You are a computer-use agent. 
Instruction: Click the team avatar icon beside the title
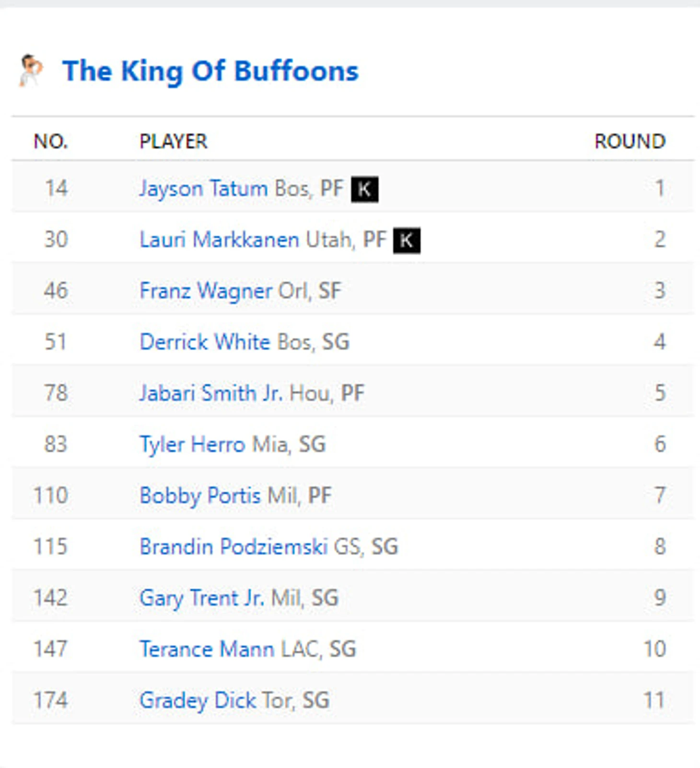coord(31,71)
